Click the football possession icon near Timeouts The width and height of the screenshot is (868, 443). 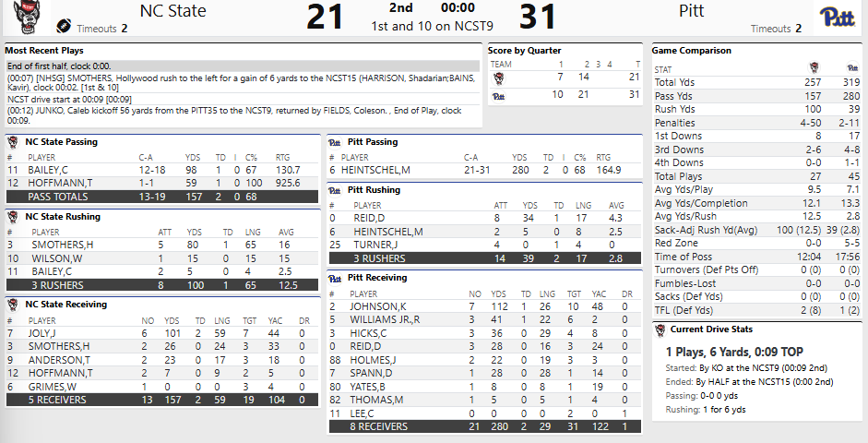tap(64, 26)
